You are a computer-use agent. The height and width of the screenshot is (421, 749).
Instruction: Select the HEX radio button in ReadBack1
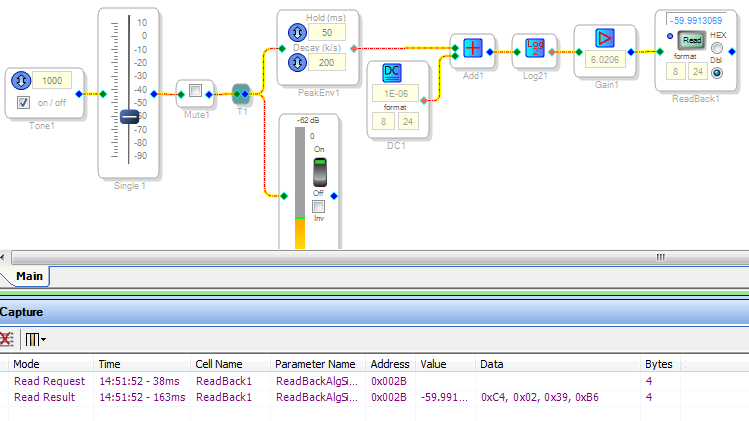point(717,48)
